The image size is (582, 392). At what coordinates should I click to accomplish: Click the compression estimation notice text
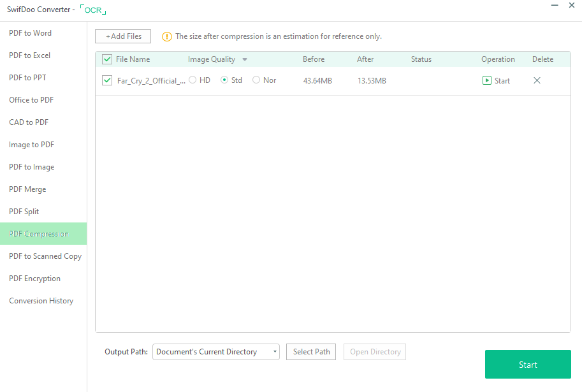pyautogui.click(x=279, y=36)
